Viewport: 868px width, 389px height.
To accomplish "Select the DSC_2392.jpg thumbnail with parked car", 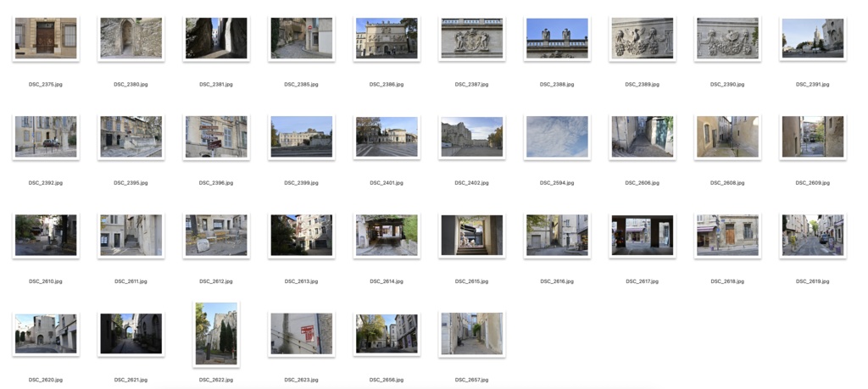I will coord(46,136).
